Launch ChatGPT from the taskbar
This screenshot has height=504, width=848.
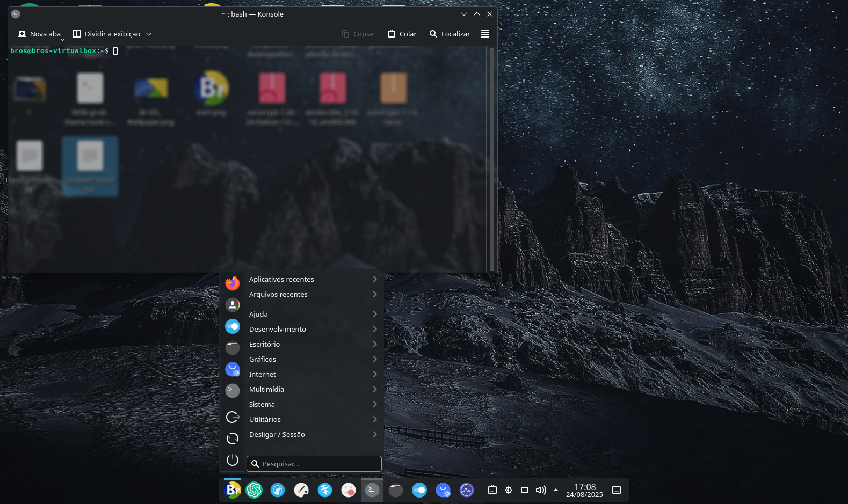254,490
